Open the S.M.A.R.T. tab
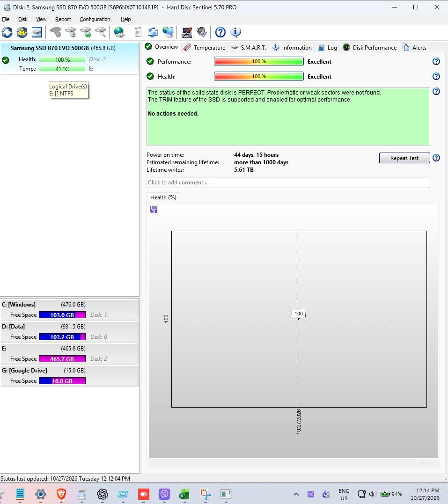Viewport: 448px width, 504px height. (x=249, y=48)
